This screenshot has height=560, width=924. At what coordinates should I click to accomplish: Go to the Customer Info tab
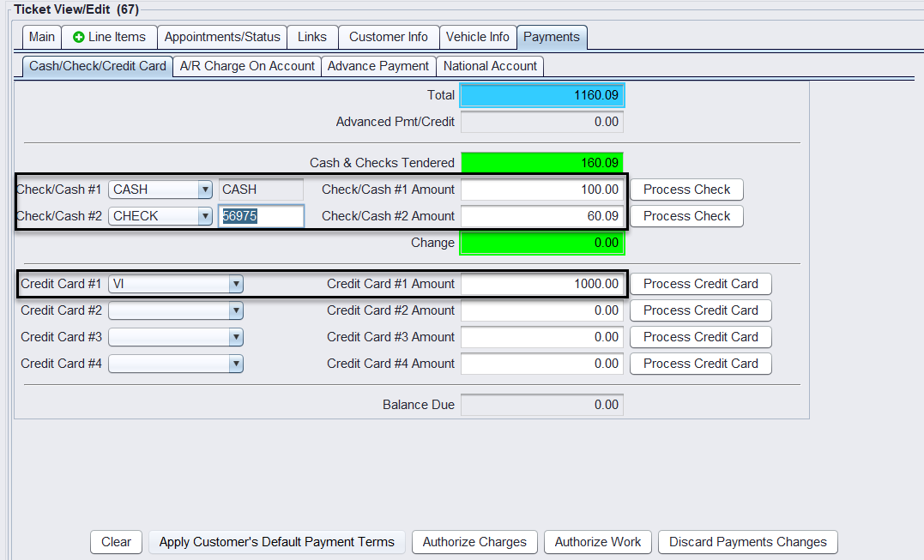click(x=388, y=37)
